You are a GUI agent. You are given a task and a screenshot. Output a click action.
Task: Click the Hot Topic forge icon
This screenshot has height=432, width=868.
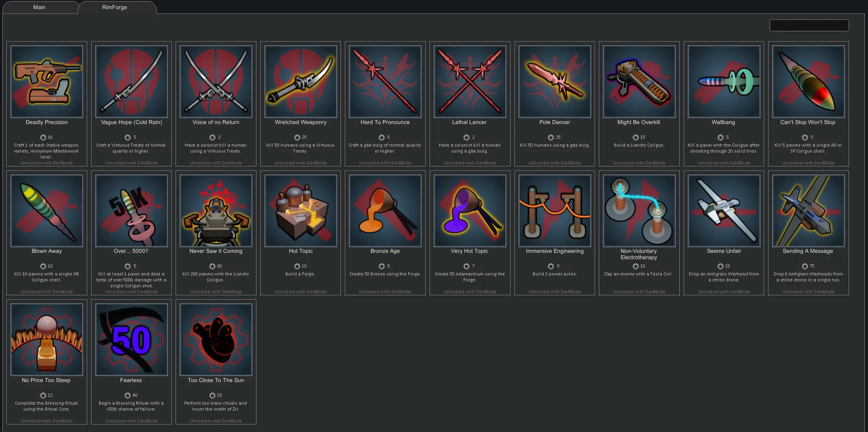[301, 210]
